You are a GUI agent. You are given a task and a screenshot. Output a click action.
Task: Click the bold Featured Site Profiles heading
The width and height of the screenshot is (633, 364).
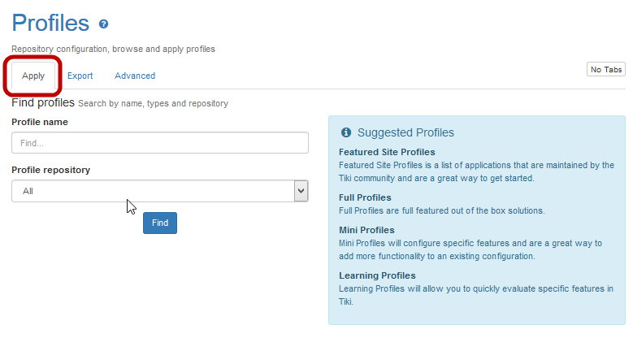pos(387,152)
